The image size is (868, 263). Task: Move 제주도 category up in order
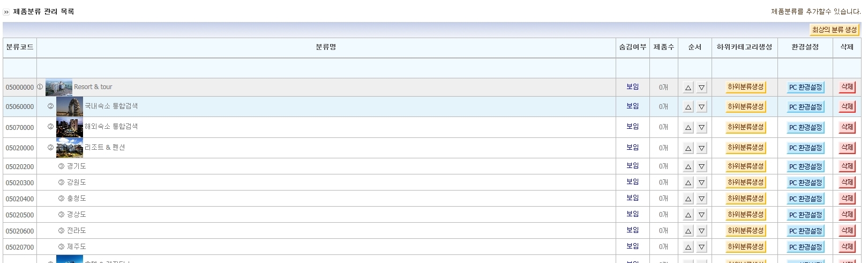[688, 247]
